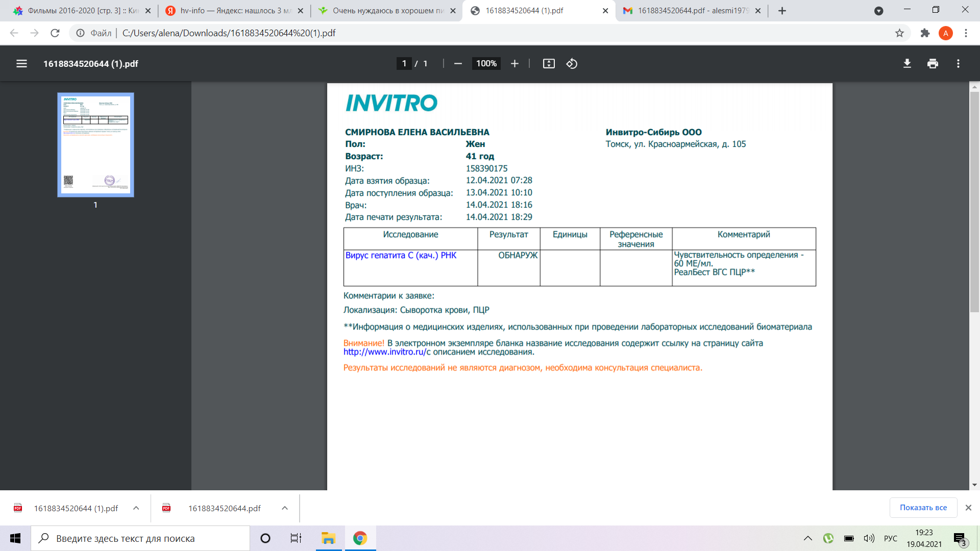Click the zoom in plus icon

[x=514, y=64]
